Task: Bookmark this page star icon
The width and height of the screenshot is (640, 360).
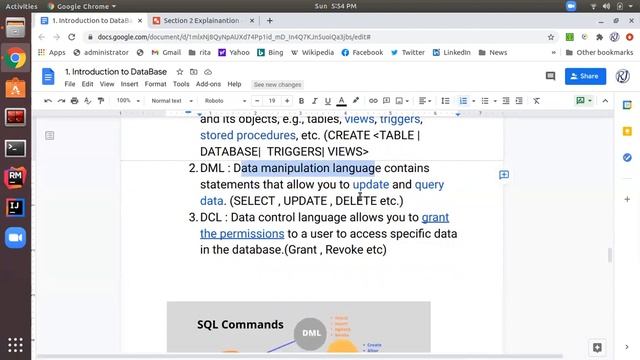Action: click(551, 37)
